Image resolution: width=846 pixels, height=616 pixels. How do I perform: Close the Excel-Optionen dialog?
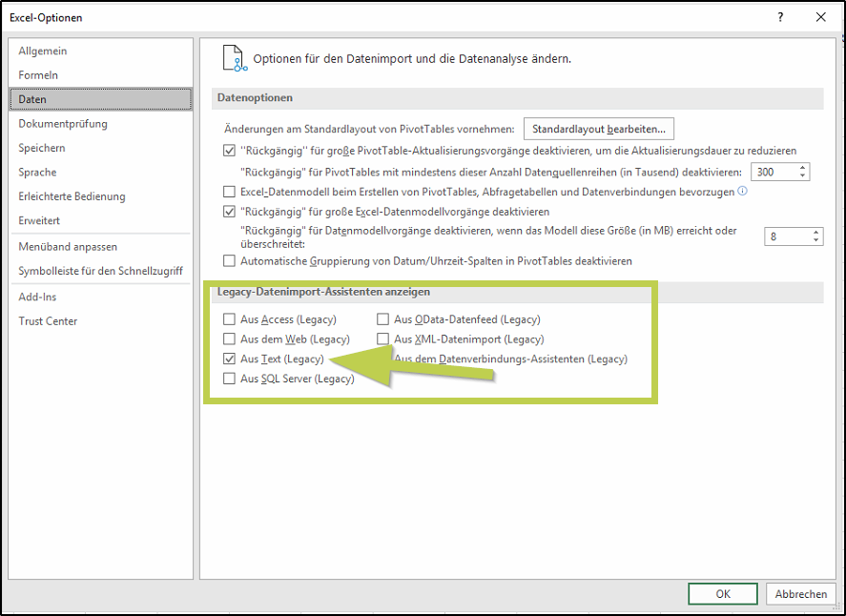point(820,17)
